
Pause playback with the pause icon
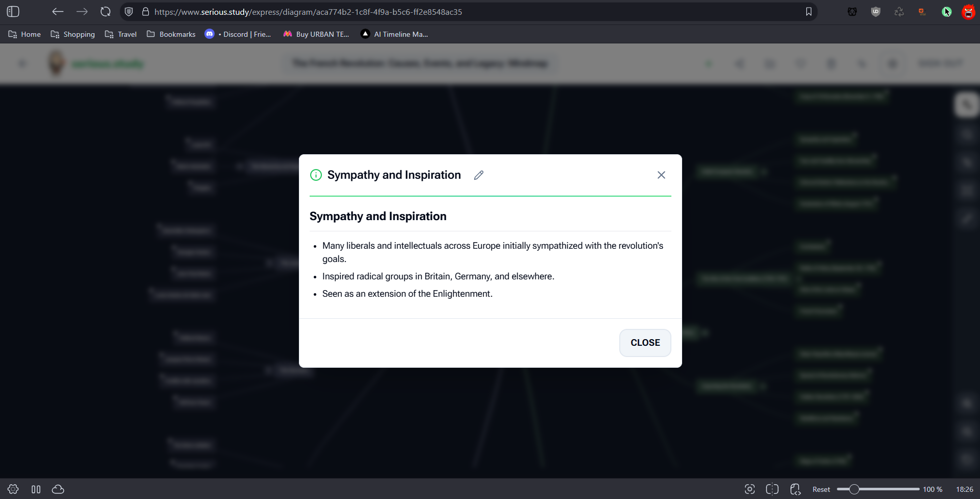[x=35, y=489]
